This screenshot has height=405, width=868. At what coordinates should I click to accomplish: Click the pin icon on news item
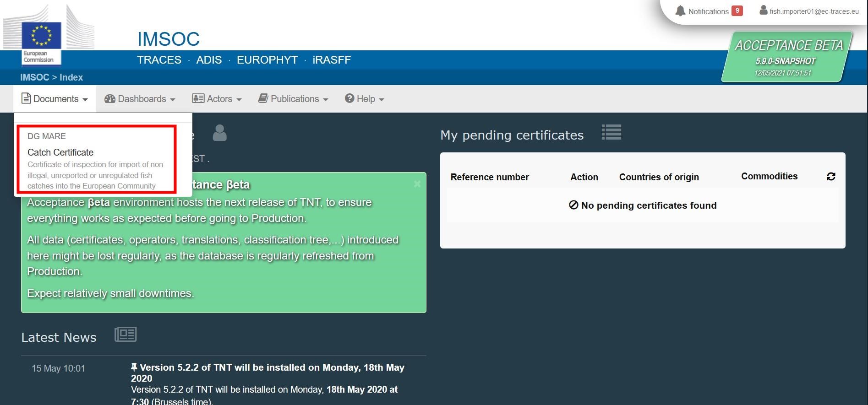pyautogui.click(x=134, y=367)
